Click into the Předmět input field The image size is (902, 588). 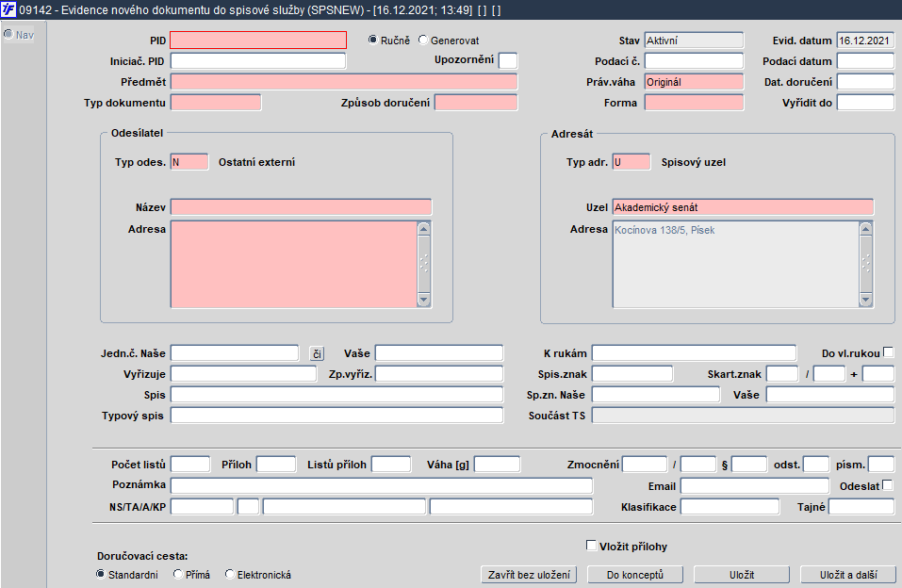click(x=344, y=82)
